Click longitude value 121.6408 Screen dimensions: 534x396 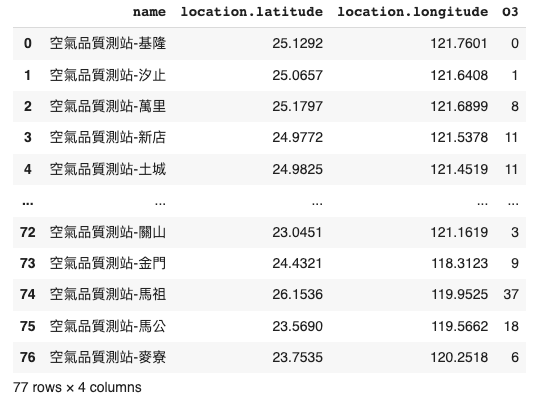click(x=459, y=75)
